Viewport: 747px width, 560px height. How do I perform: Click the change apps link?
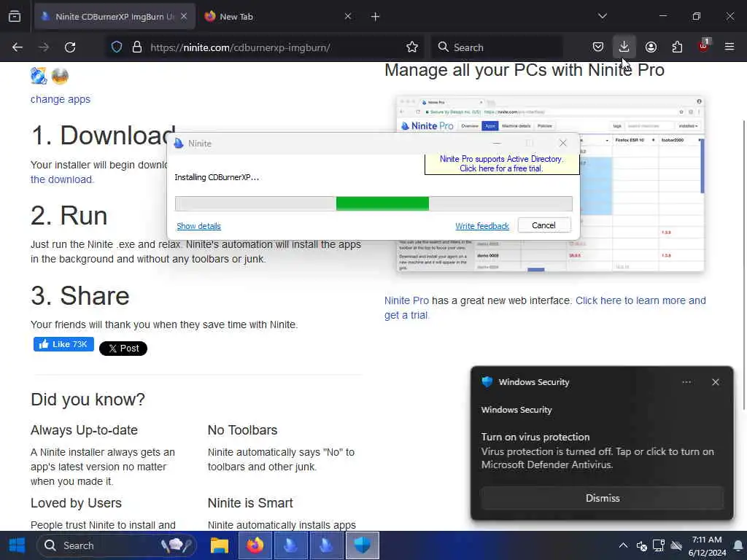coord(61,99)
